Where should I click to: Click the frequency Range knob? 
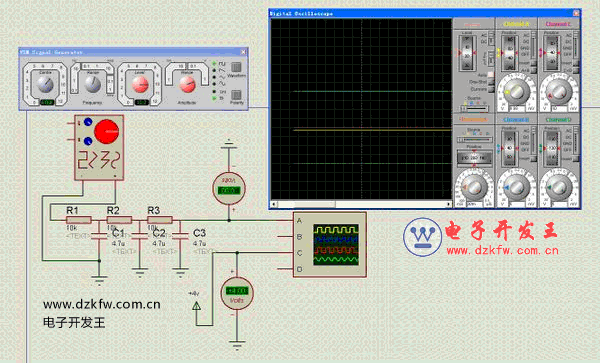93,85
